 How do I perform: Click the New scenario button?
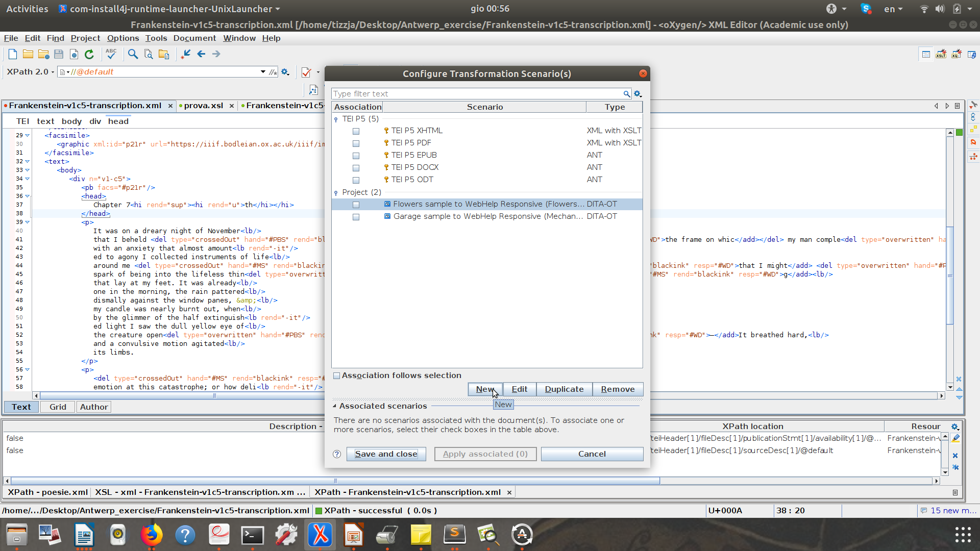[x=485, y=389]
